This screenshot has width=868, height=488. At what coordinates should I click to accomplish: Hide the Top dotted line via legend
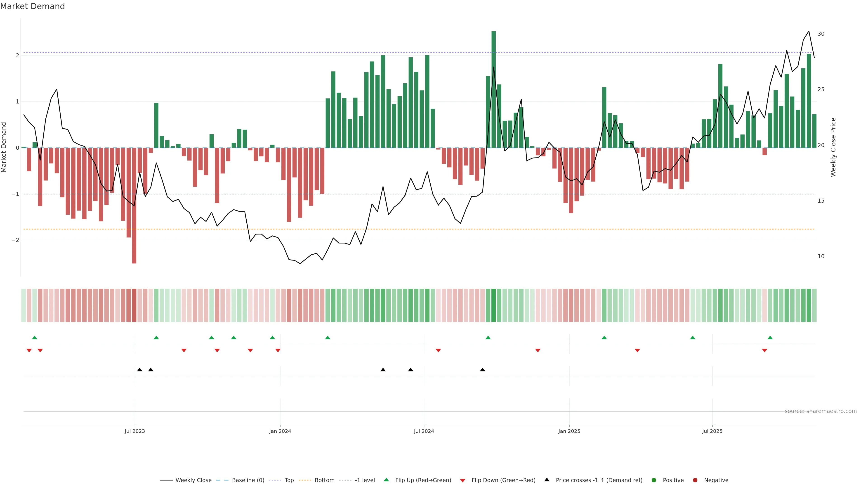289,480
